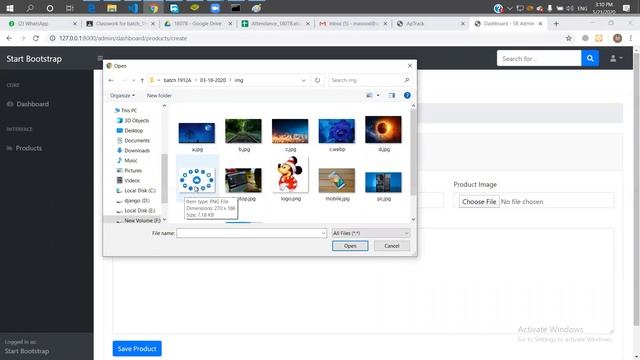The width and height of the screenshot is (640, 360).
Task: Click the blue search button in navbar
Action: [590, 58]
